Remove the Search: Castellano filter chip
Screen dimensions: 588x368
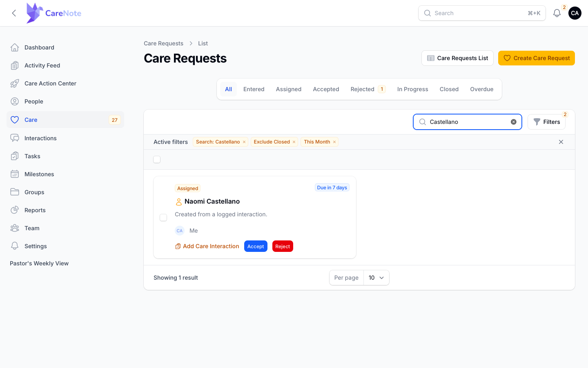(x=244, y=142)
